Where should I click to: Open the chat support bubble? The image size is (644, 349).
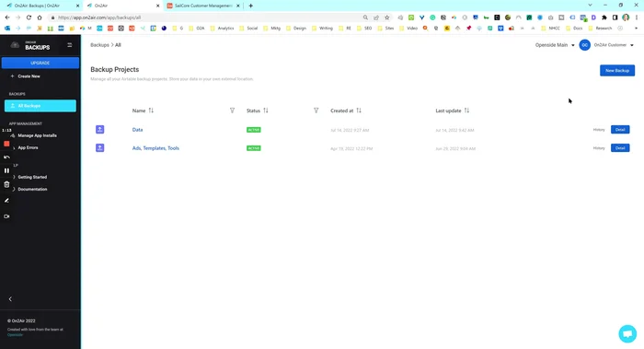click(x=627, y=333)
